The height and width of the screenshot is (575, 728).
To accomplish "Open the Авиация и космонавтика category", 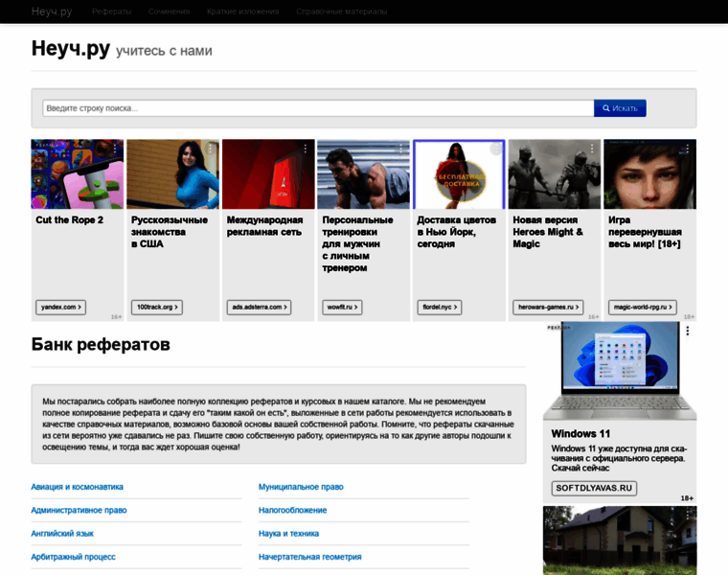I will coord(77,487).
